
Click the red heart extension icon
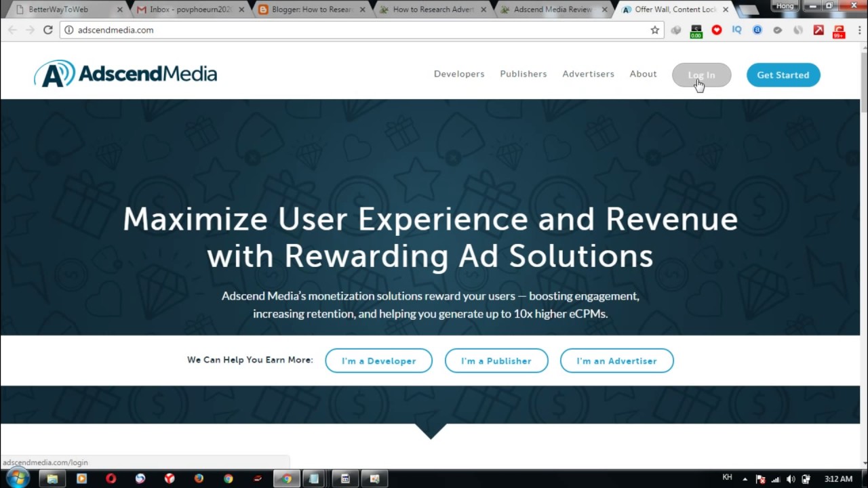point(717,30)
